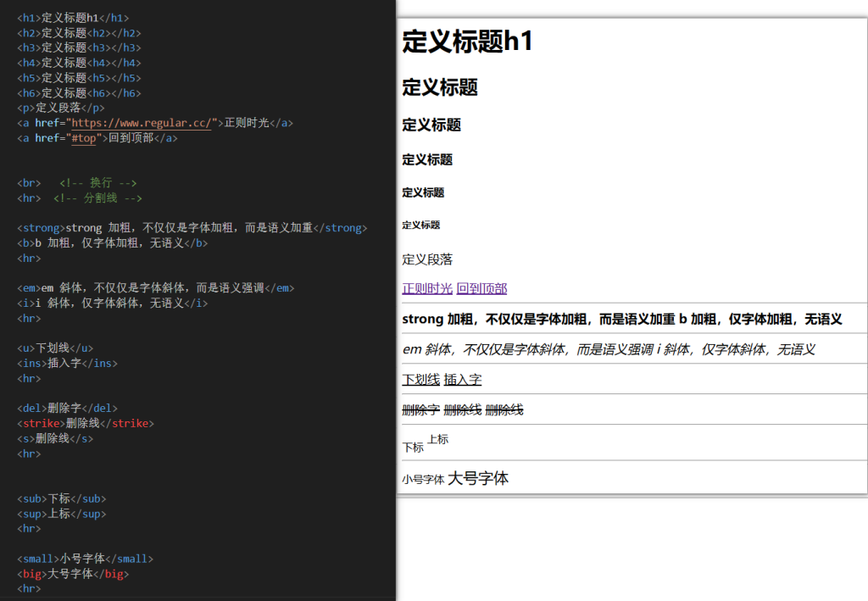Click the rendered 小号字体 small text
The width and height of the screenshot is (868, 601).
click(x=423, y=479)
